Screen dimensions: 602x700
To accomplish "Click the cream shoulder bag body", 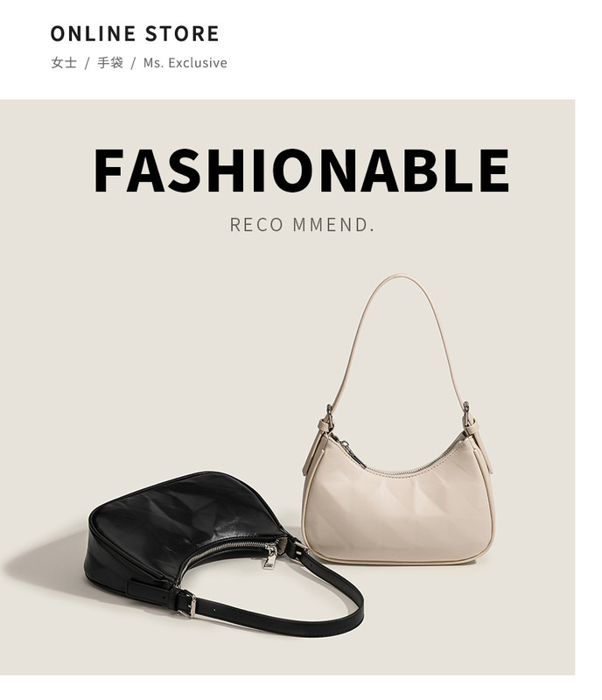I will coord(398,509).
